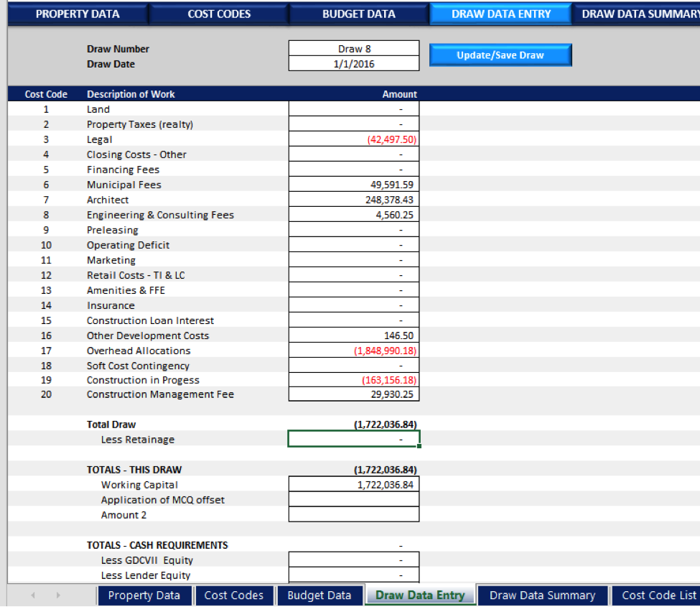Select the Draw Data Entry sheet tab

coord(420,595)
